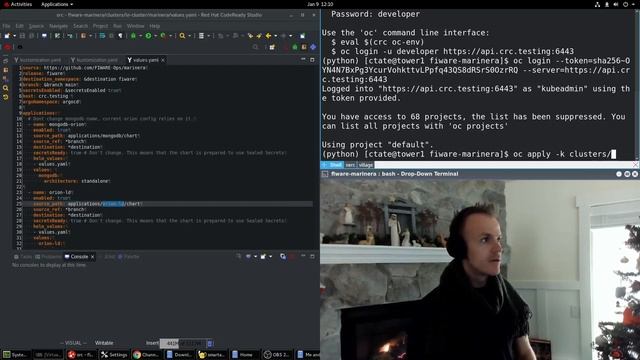
Task: Click the Run external tools icon
Action: (163, 36)
